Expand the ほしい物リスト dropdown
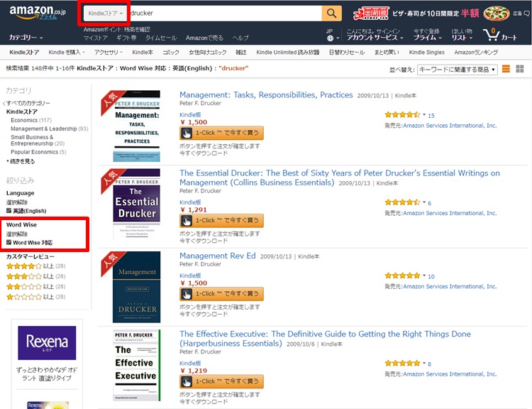The image size is (532, 409). pos(462,34)
